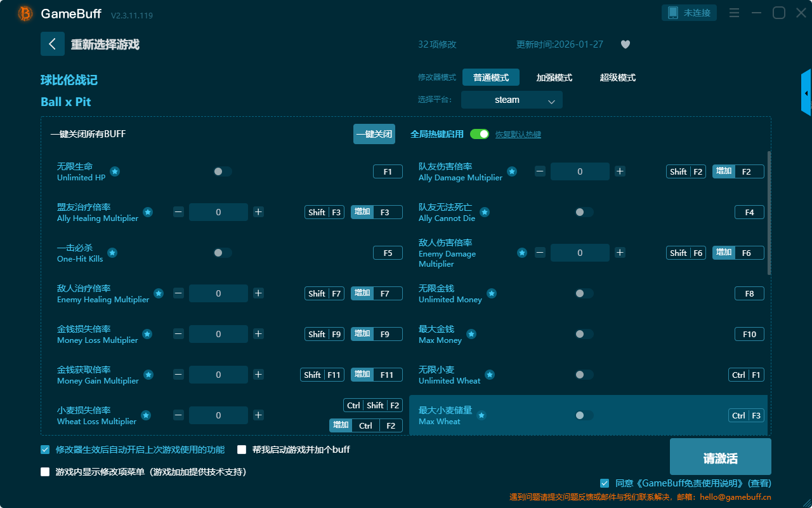Disable the global hotkey toggle
This screenshot has width=812, height=508.
tap(480, 134)
